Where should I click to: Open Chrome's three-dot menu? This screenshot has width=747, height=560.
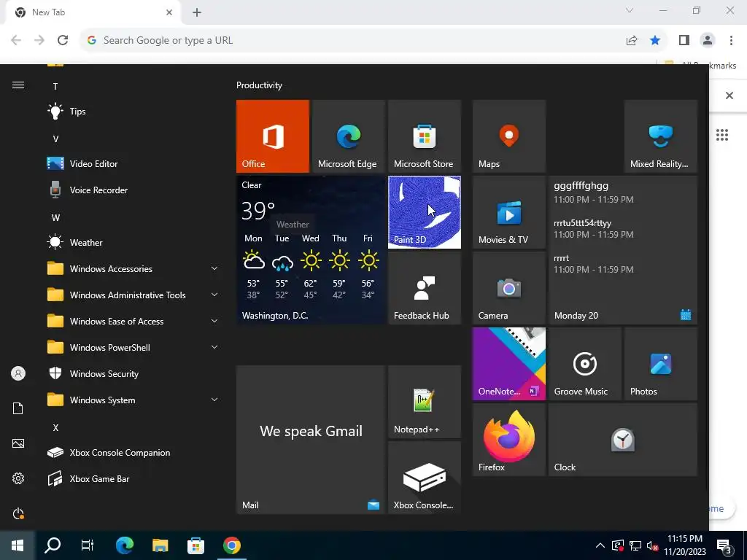731,41
